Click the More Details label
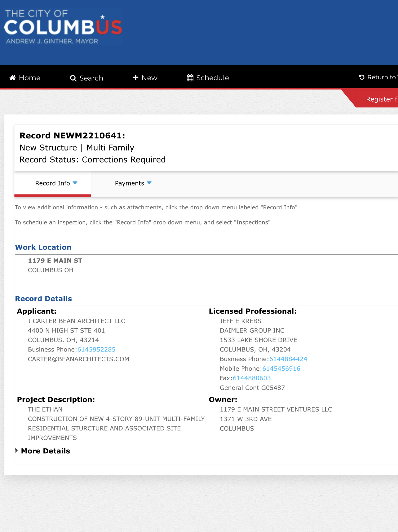 (46, 451)
